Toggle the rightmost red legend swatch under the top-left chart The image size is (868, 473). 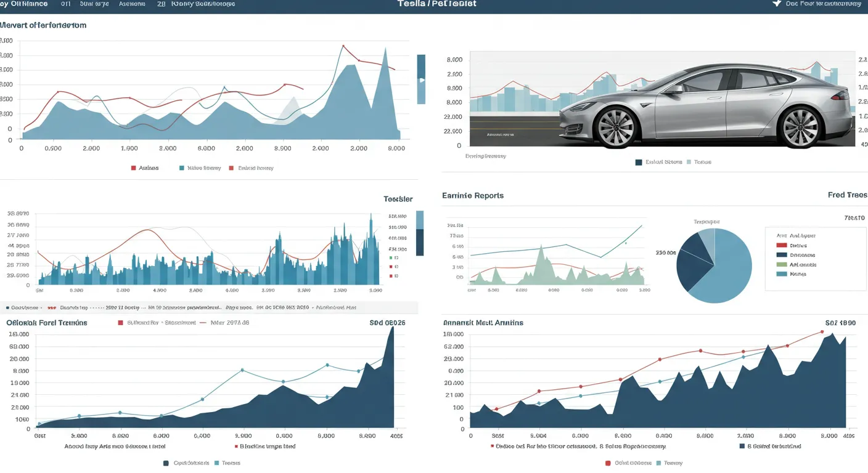click(x=232, y=168)
